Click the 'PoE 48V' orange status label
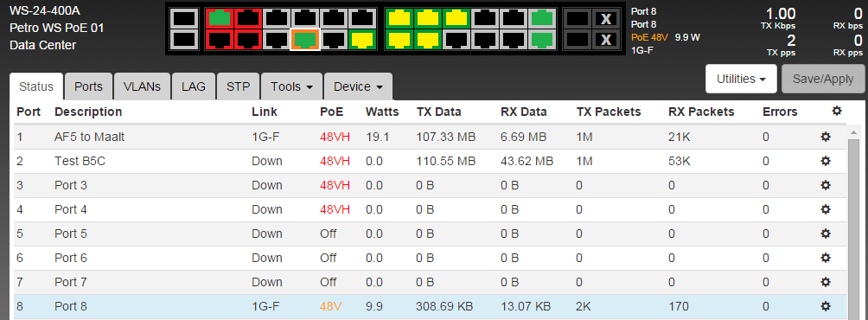Screen dimensions: 868x320 (x=650, y=38)
